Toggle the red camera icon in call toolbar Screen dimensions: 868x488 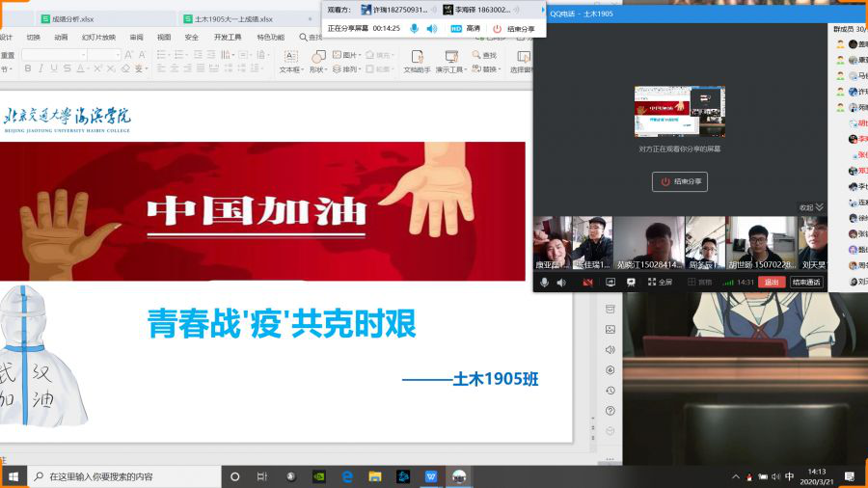586,283
